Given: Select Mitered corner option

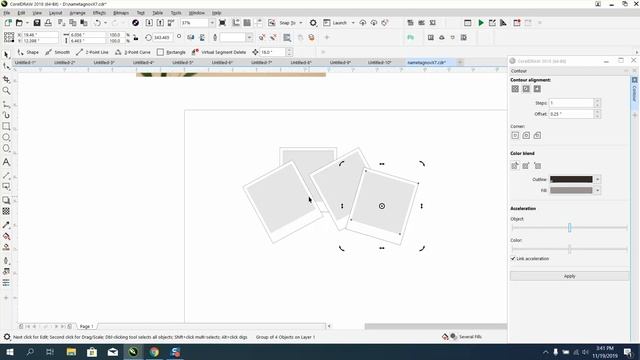Looking at the screenshot, I should [x=515, y=135].
